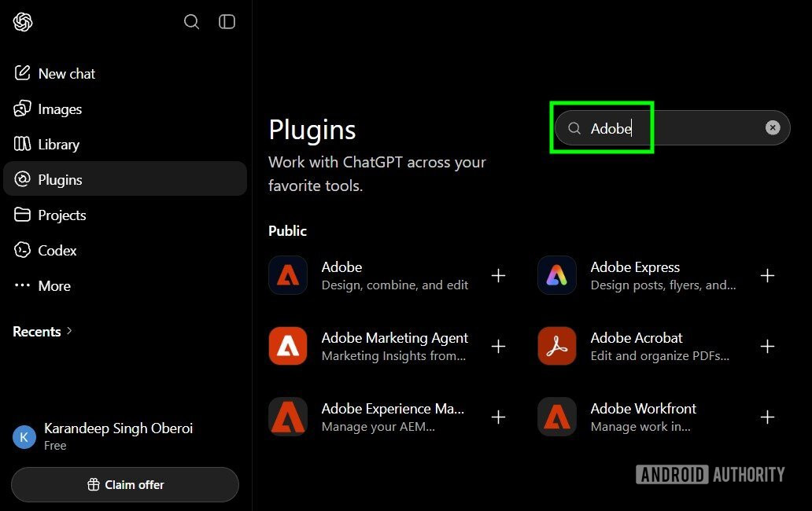Add the Adobe Workfront plugin
Viewport: 812px width, 511px height.
[x=767, y=417]
